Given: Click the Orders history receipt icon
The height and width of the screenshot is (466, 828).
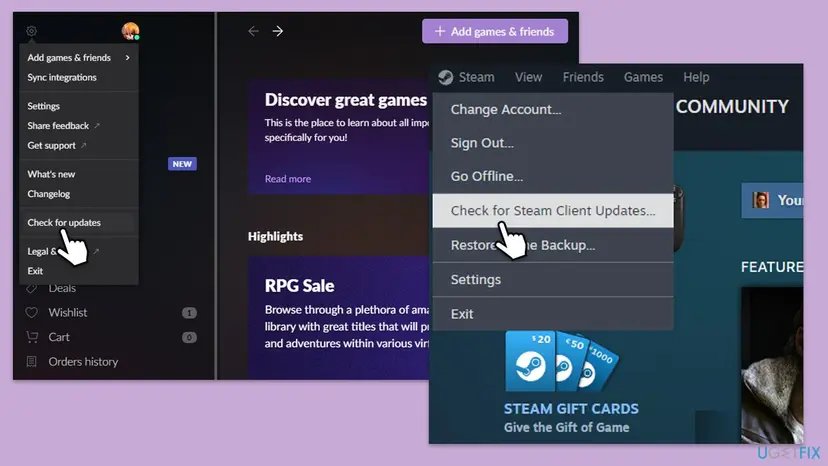Looking at the screenshot, I should [x=32, y=361].
